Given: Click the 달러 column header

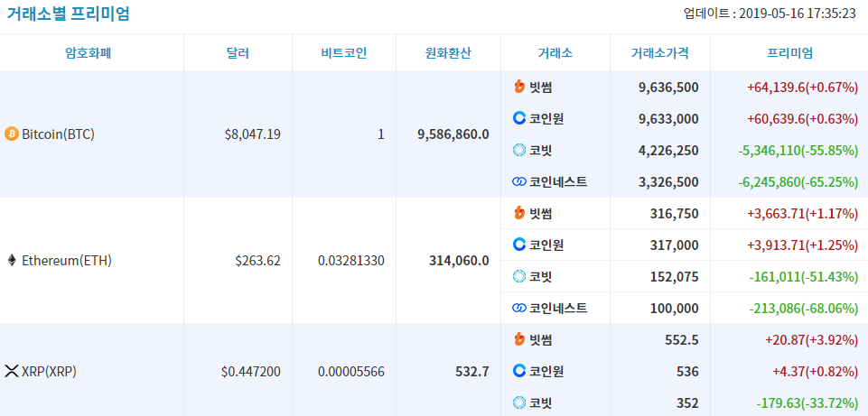Looking at the screenshot, I should 238,53.
